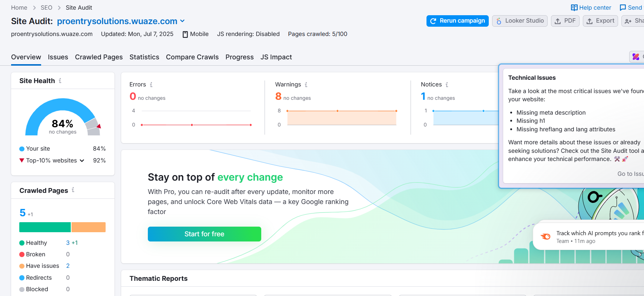Screen dimensions: 644x296
Task: Click the Warnings info icon
Action: (306, 85)
